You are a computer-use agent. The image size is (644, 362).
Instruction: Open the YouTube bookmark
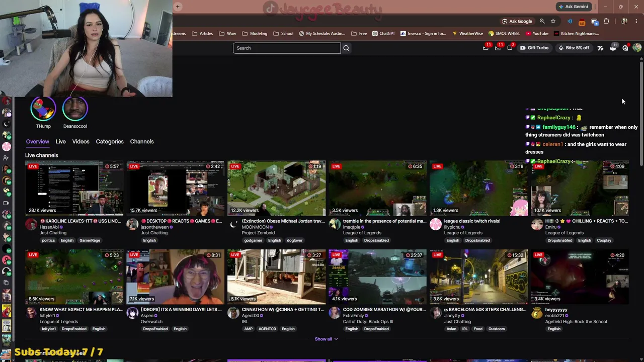537,34
